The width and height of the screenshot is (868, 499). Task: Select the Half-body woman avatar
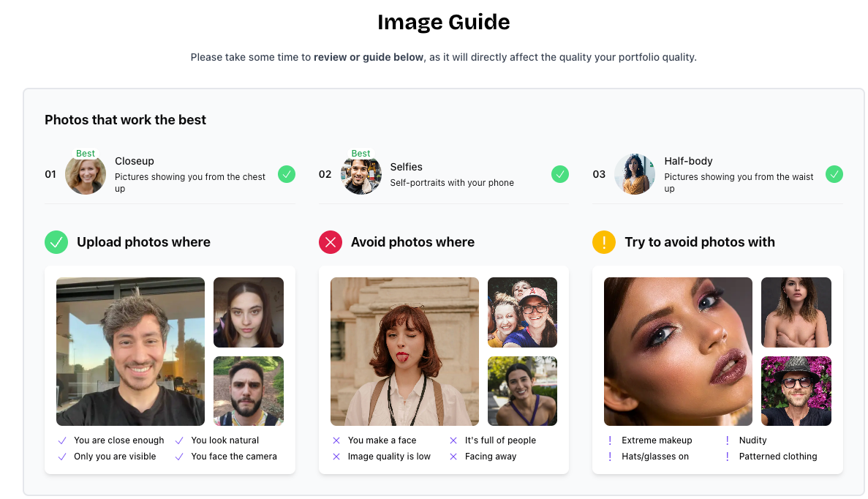(x=635, y=174)
